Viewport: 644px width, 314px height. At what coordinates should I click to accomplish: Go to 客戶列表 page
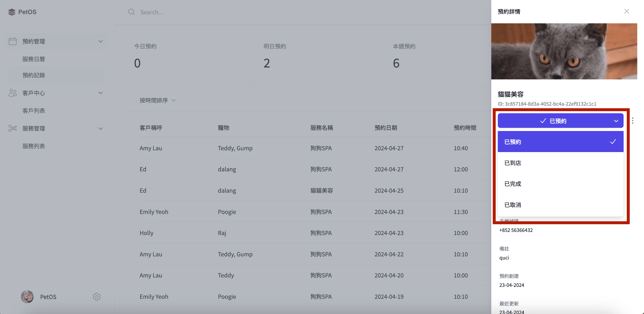[x=34, y=110]
